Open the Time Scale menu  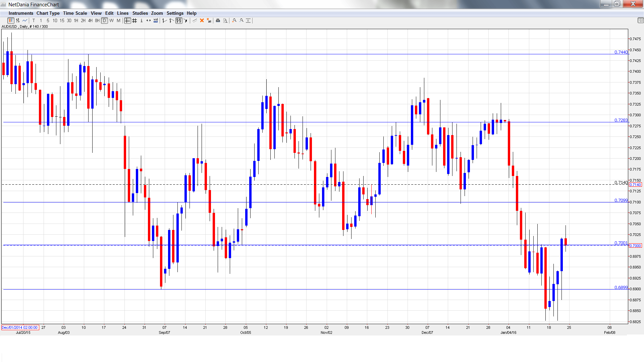click(x=75, y=13)
